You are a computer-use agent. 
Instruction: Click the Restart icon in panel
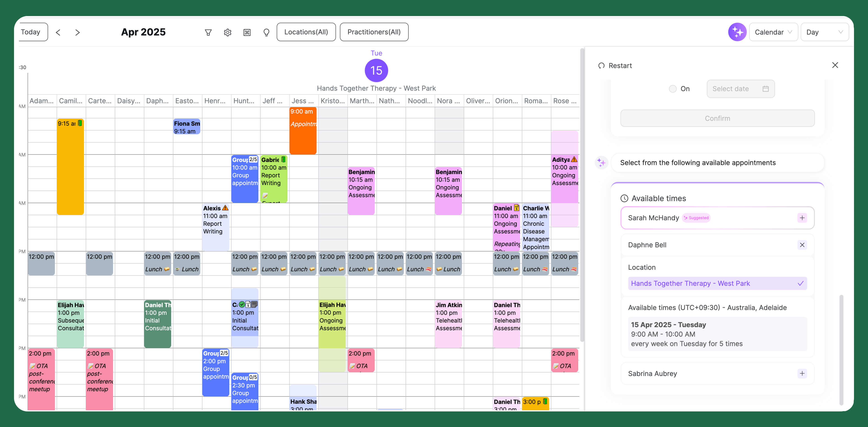(x=601, y=66)
